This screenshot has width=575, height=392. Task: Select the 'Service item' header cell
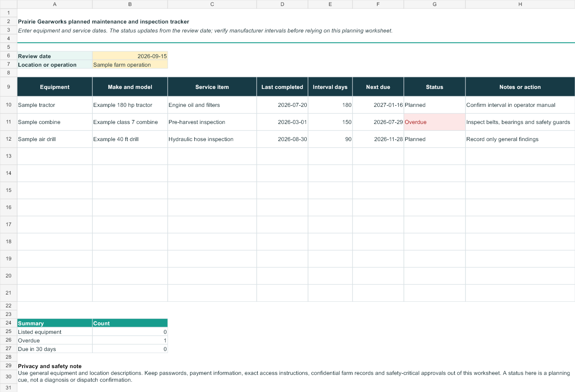(212, 87)
